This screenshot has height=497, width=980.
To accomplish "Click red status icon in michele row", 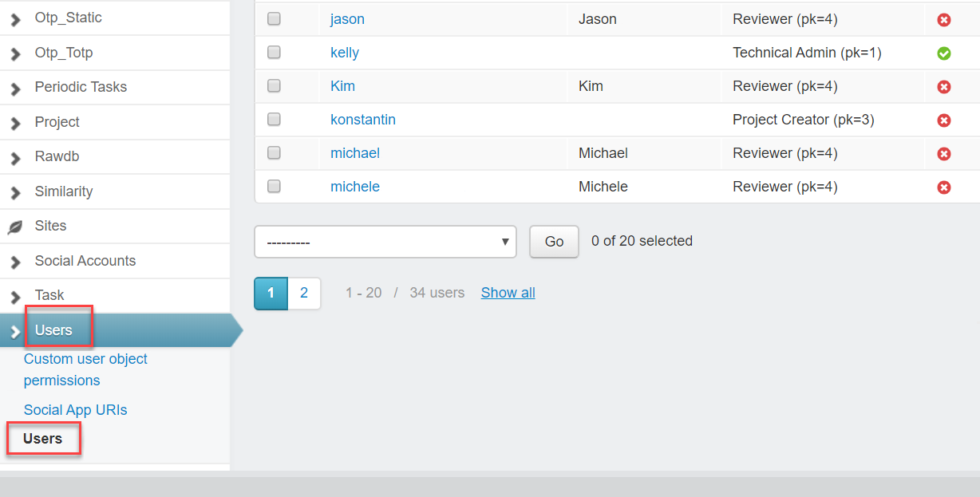I will (943, 187).
